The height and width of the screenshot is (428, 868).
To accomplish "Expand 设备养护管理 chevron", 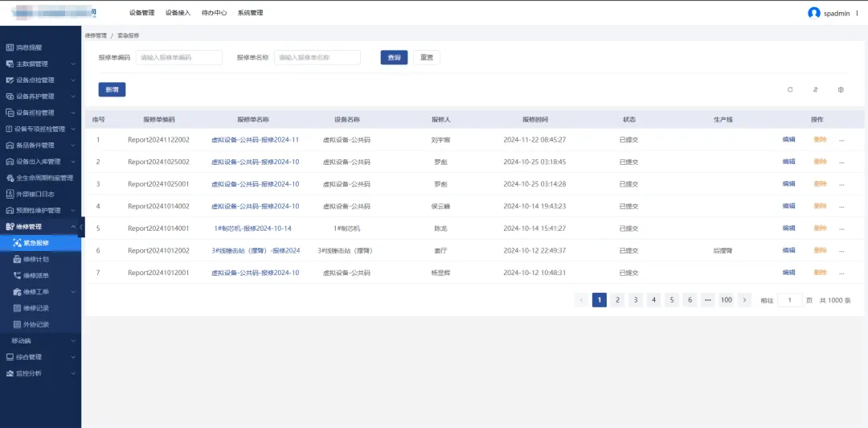I will (73, 97).
